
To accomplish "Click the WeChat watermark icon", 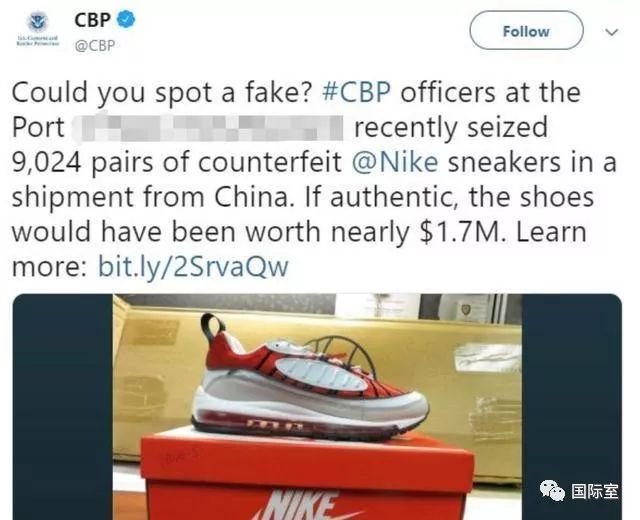I will point(552,490).
